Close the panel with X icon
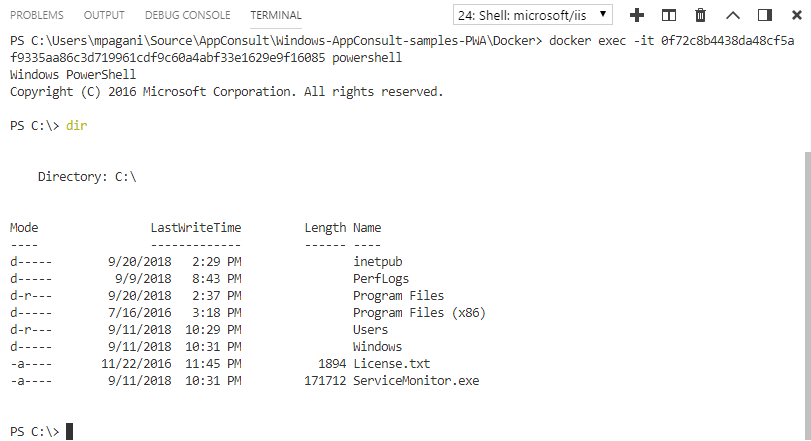811x441 pixels. [x=796, y=15]
